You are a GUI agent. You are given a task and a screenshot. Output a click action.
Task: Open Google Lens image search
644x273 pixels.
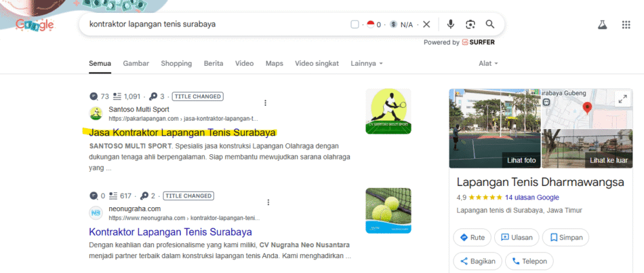coord(470,24)
